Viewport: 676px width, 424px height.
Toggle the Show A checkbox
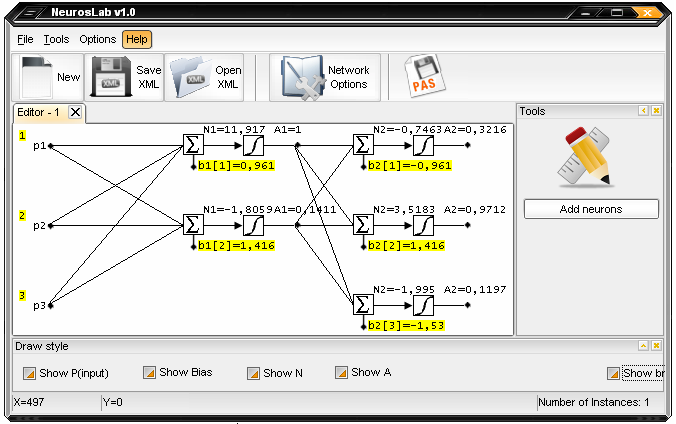pos(342,373)
